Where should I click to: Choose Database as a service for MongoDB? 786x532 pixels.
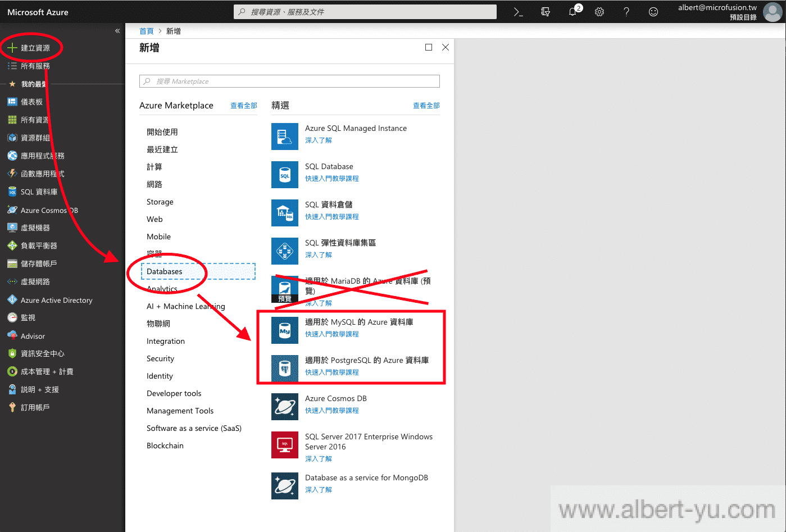pos(366,478)
